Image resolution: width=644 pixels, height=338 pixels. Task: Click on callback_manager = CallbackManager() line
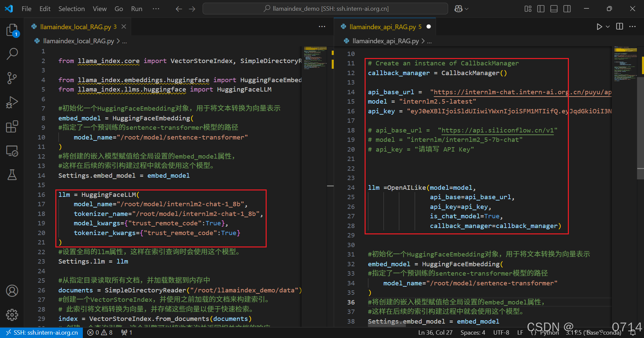(x=437, y=73)
